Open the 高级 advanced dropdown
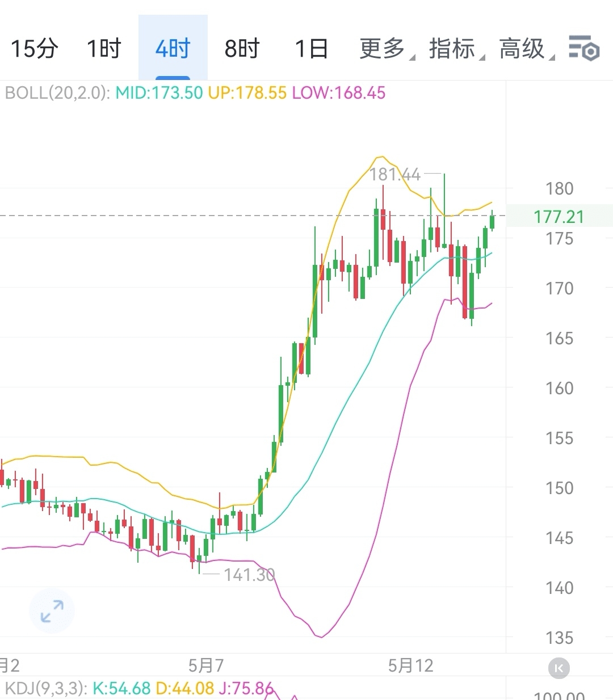The width and height of the screenshot is (613, 700). tap(526, 49)
